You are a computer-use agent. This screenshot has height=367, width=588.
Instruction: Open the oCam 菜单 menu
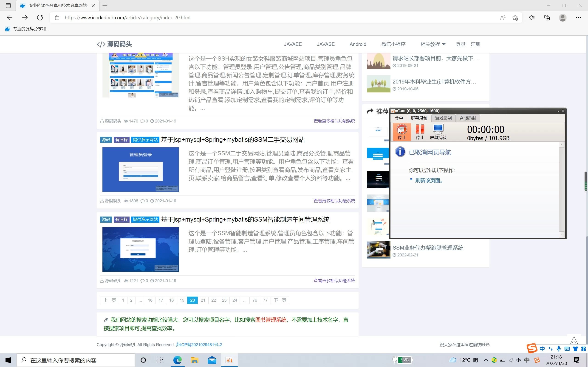[399, 118]
